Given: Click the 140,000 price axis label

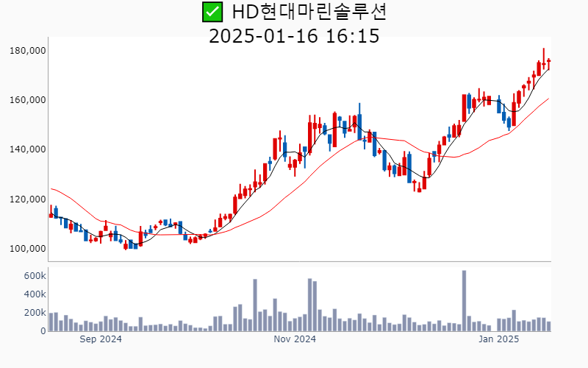Looking at the screenshot, I should [x=28, y=149].
